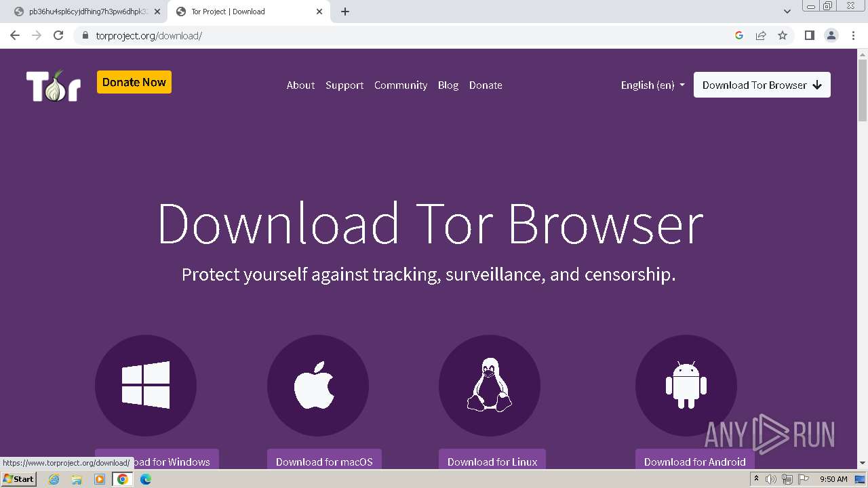Open the About menu item

(300, 85)
